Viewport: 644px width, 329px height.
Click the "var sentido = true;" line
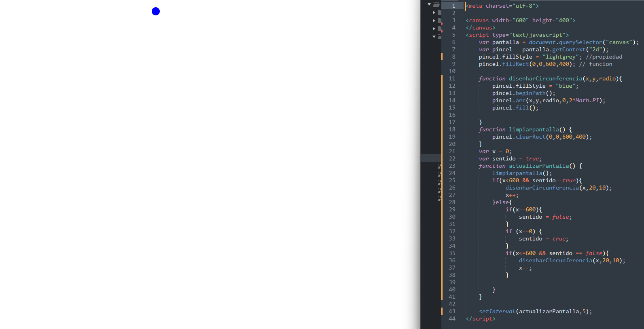pos(511,159)
